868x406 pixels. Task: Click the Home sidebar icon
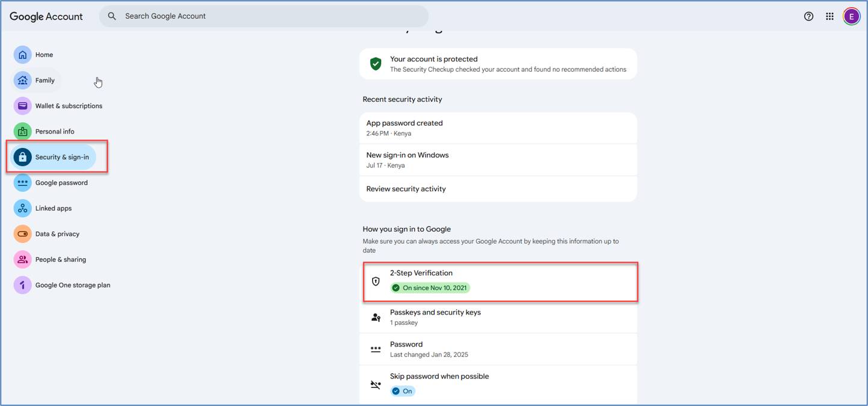click(x=22, y=55)
